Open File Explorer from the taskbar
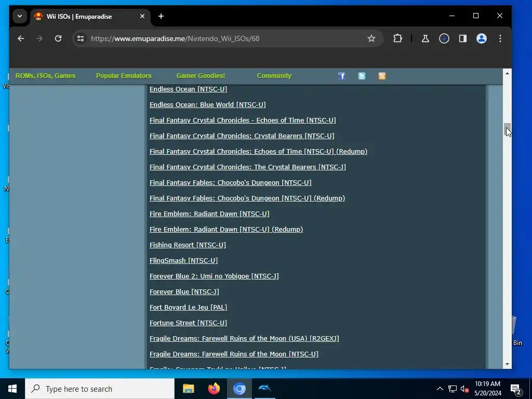The height and width of the screenshot is (399, 532). click(x=188, y=389)
